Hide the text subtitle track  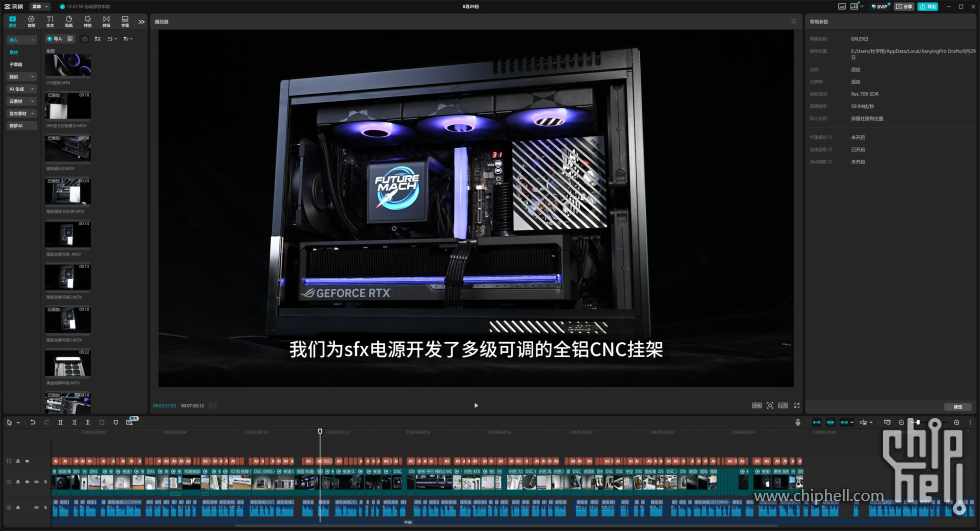(x=27, y=461)
